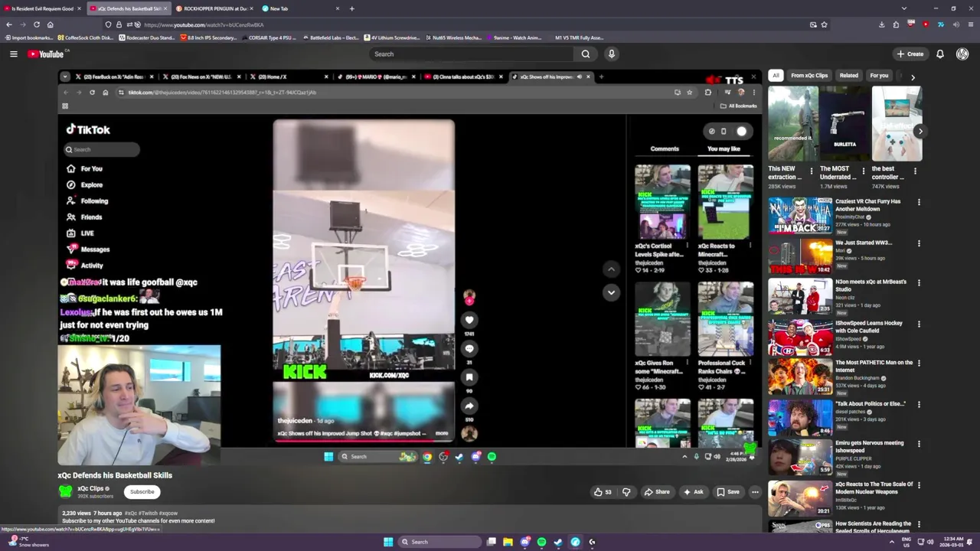Open Emiru gets Nervous meeting ishowspeed thumbnail

800,457
